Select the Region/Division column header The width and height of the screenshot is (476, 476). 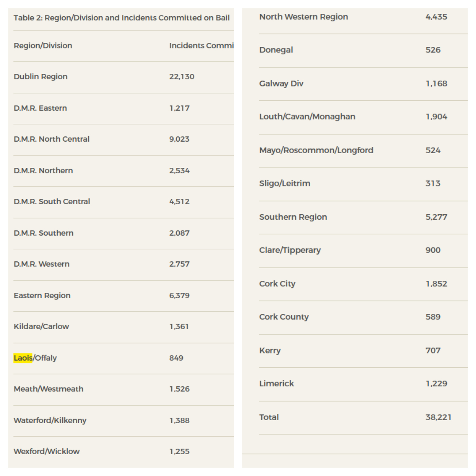coord(43,46)
